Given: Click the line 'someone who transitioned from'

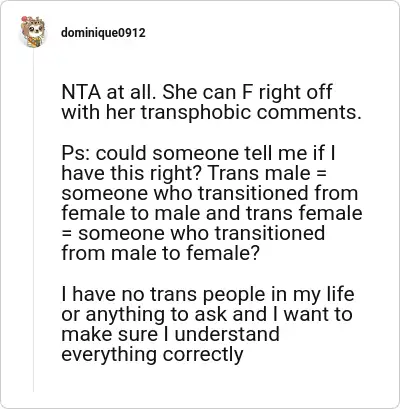Looking at the screenshot, I should point(210,193).
